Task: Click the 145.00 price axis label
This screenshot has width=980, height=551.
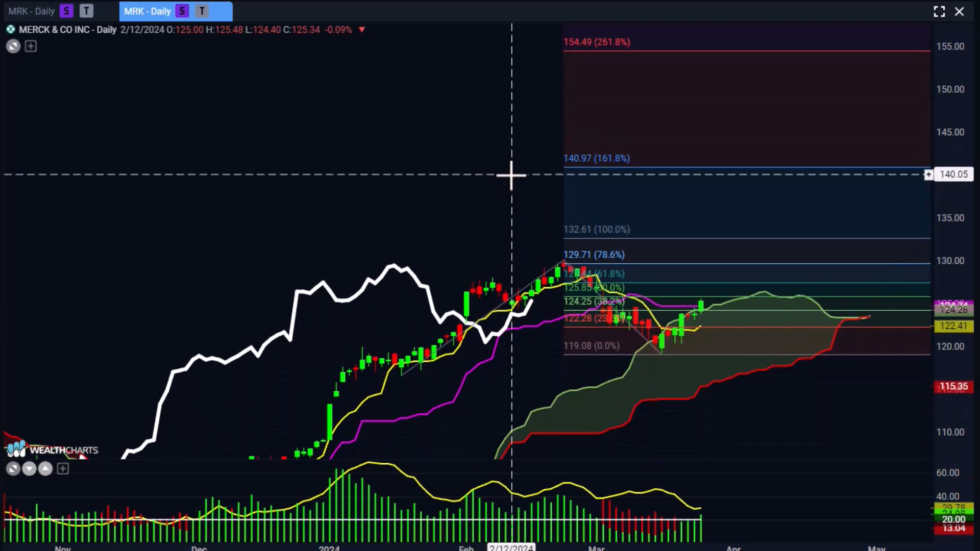Action: (x=950, y=132)
